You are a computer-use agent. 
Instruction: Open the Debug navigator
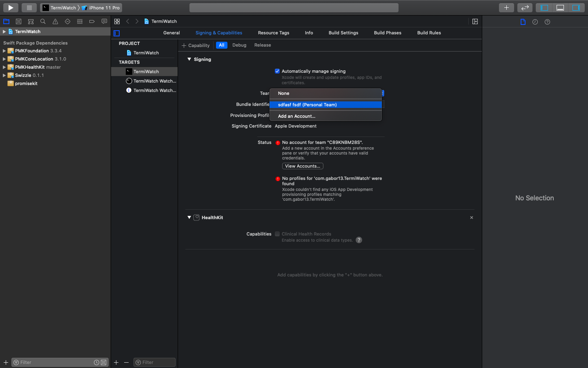pos(80,21)
